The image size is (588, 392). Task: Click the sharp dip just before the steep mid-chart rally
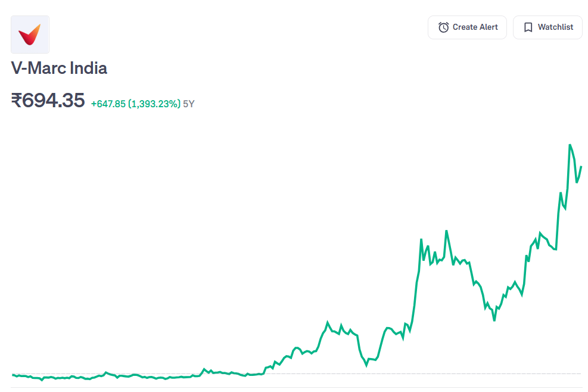[x=366, y=366]
